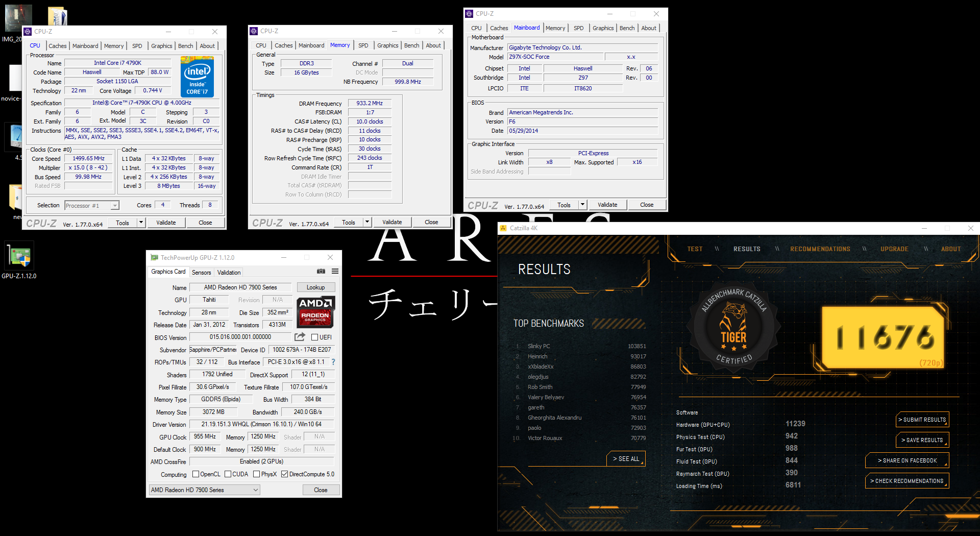Image resolution: width=980 pixels, height=536 pixels.
Task: Click CHECK RECOMMENDATIONS in Catzilla
Action: click(907, 481)
